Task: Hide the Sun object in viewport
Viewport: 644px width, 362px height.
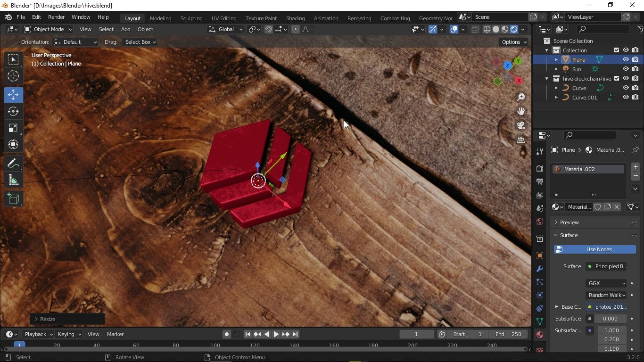Action: point(626,69)
